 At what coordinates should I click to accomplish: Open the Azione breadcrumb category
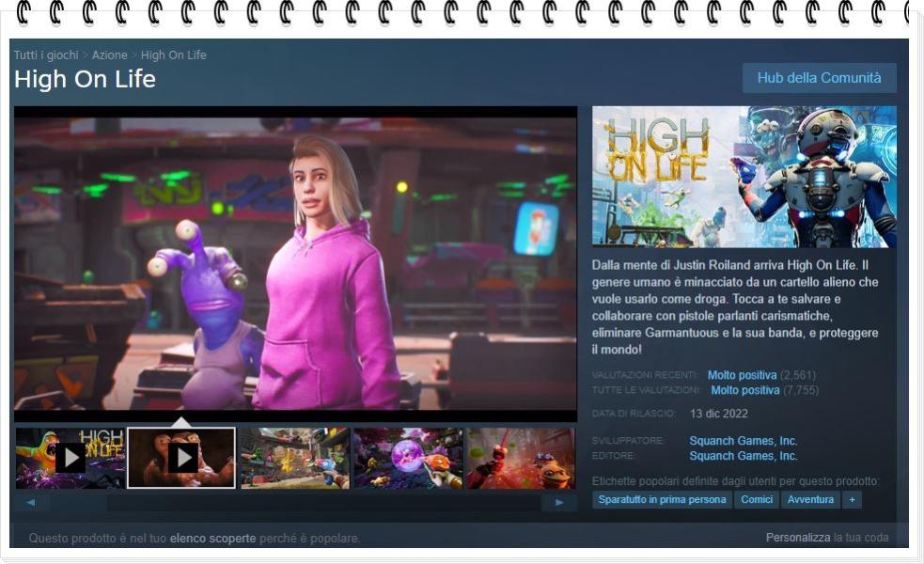tap(110, 55)
